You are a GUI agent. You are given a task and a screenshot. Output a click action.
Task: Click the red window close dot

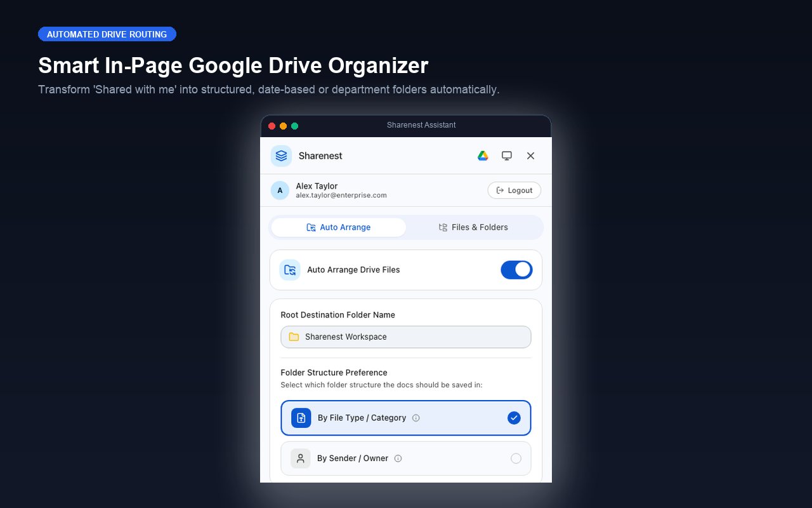pos(272,126)
